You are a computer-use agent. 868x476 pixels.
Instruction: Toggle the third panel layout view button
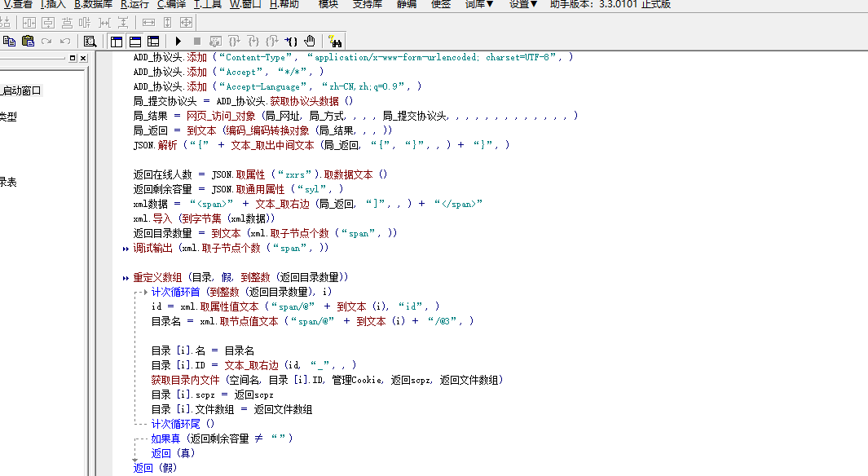[153, 41]
